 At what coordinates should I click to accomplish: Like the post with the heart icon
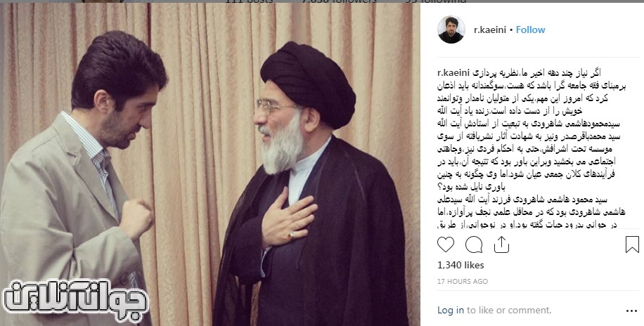[x=446, y=244]
